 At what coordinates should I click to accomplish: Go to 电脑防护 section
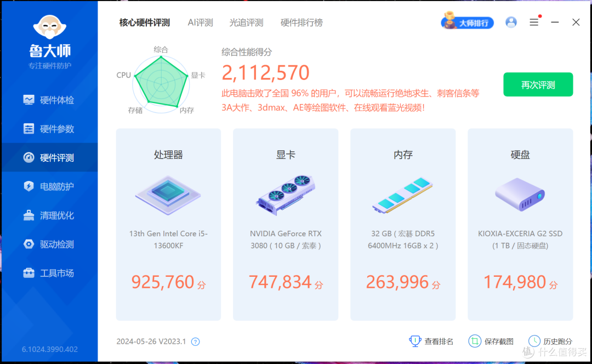tap(49, 186)
